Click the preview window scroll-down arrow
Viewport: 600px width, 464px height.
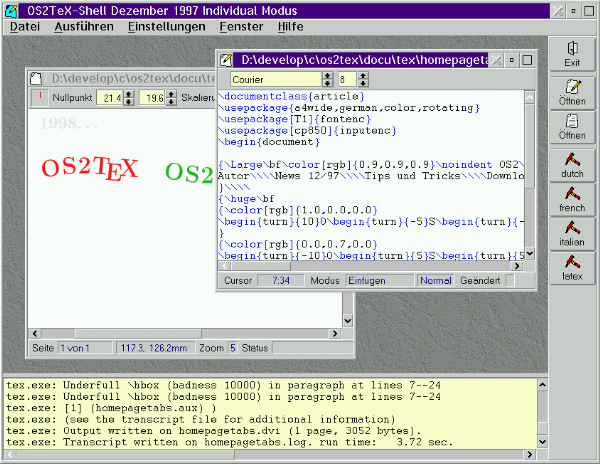click(347, 321)
